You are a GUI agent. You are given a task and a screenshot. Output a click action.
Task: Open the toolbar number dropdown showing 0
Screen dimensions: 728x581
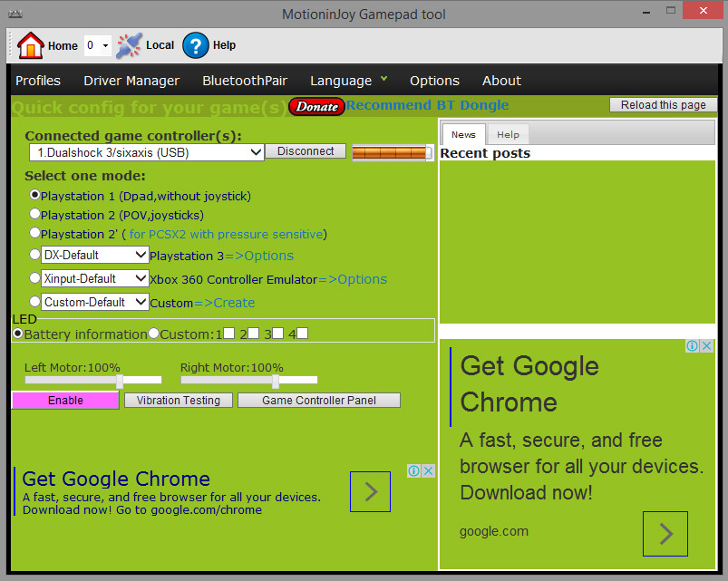coord(98,45)
